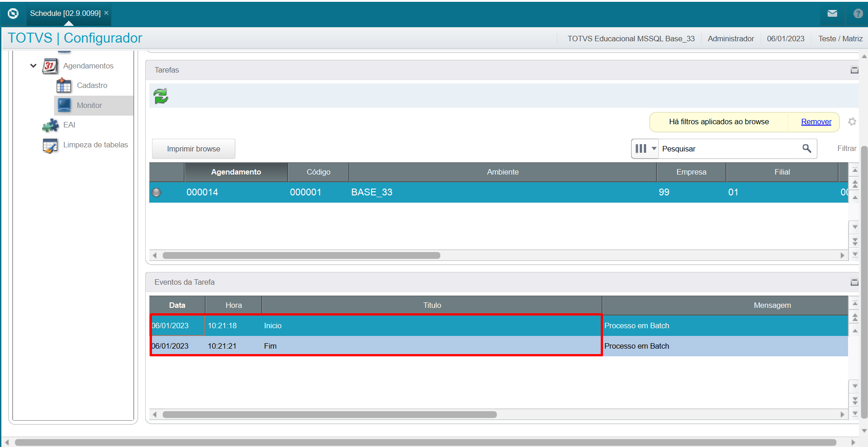Sort by the Agendamento column header
This screenshot has height=447, width=868.
click(x=236, y=172)
